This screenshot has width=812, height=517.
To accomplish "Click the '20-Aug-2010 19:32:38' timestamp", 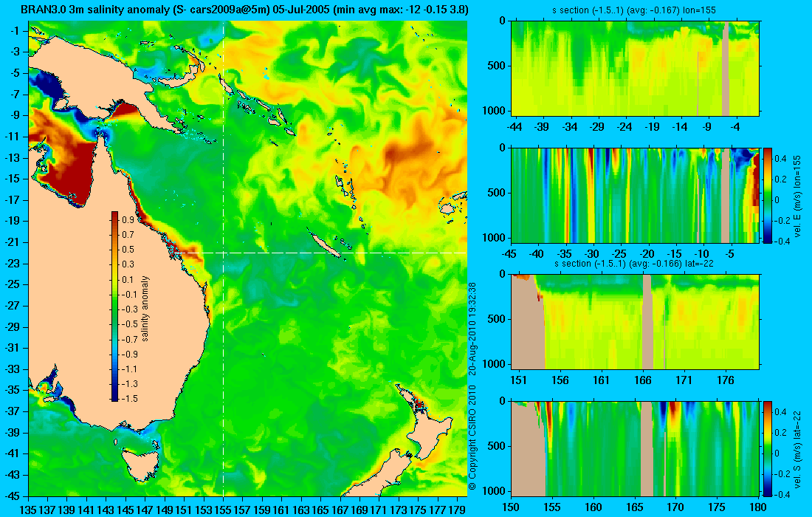I will click(x=472, y=330).
